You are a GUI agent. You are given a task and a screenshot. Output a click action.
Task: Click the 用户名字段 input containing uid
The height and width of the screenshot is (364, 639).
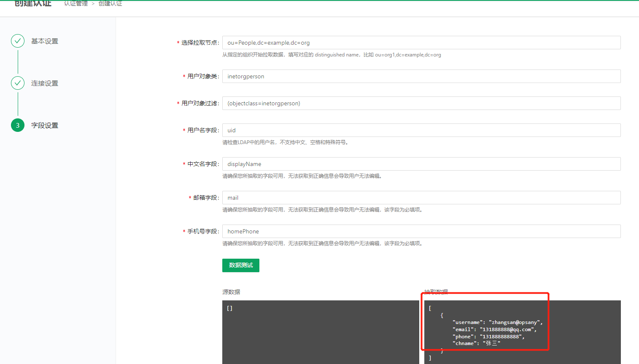point(421,130)
